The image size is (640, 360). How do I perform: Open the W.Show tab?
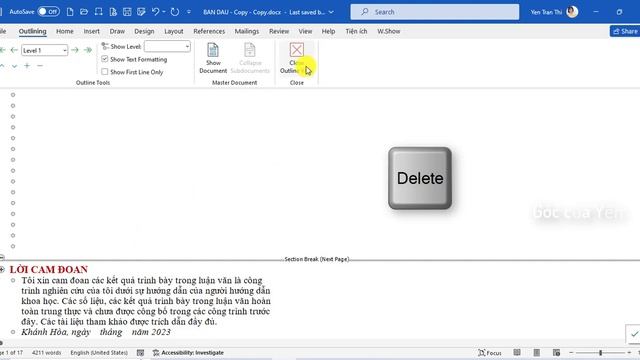pos(389,31)
